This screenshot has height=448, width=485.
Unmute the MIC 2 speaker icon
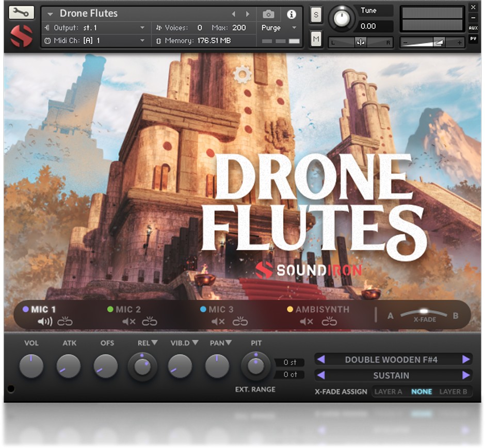click(127, 321)
